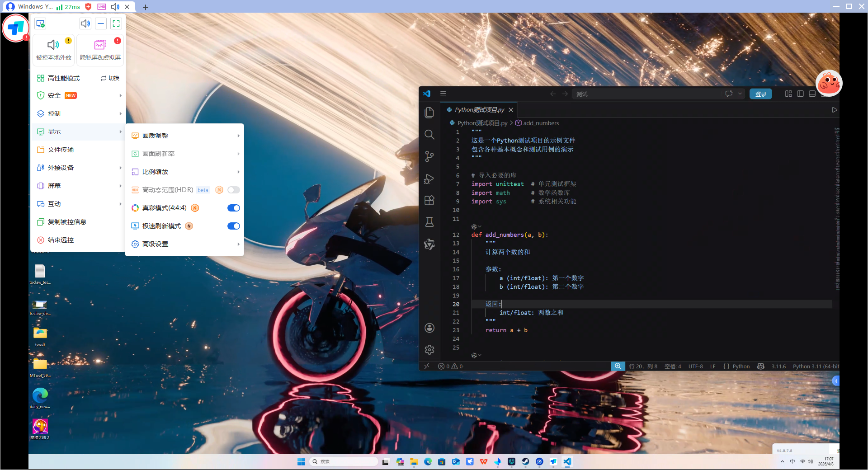Open the remote indicator in status bar
This screenshot has width=868, height=470.
(427, 366)
